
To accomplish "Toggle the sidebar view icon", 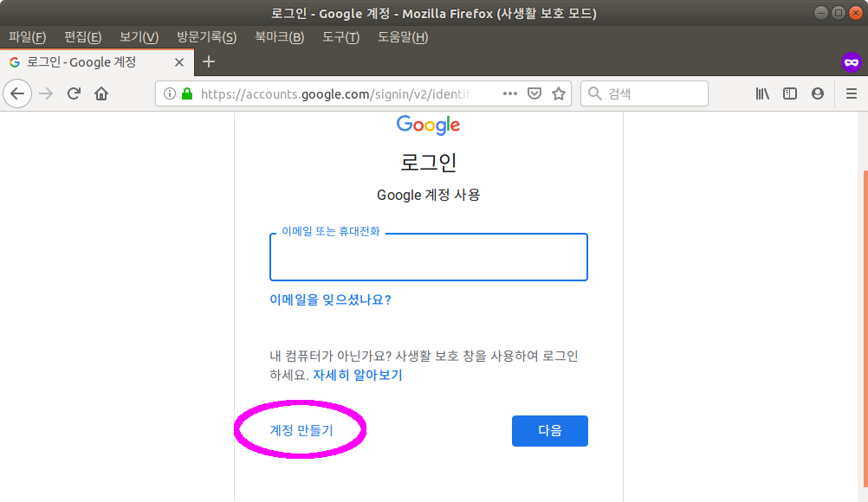I will pos(790,93).
